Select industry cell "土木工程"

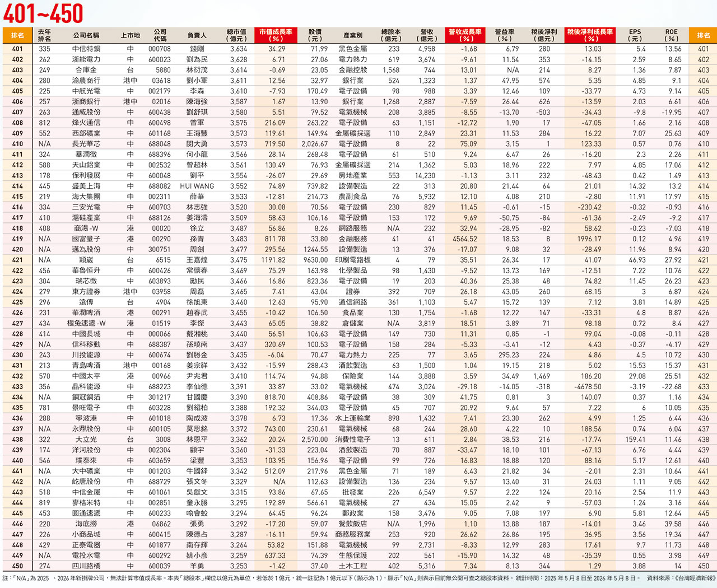pyautogui.click(x=353, y=566)
